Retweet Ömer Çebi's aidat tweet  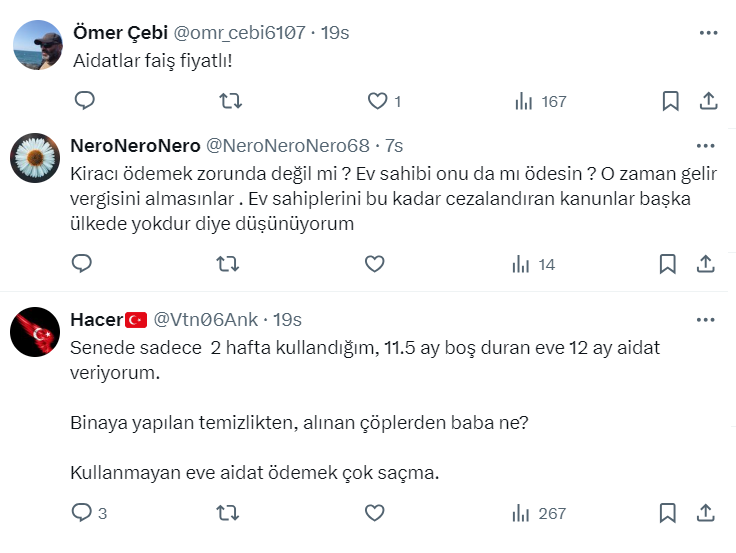coord(228,100)
